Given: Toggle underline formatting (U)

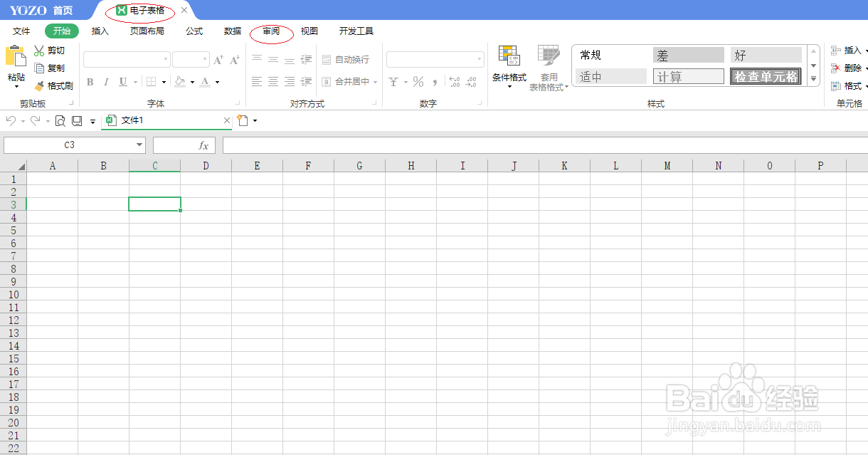Looking at the screenshot, I should point(122,82).
